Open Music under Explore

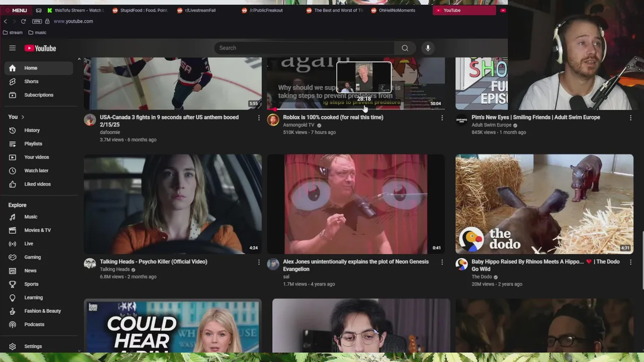coord(39,217)
